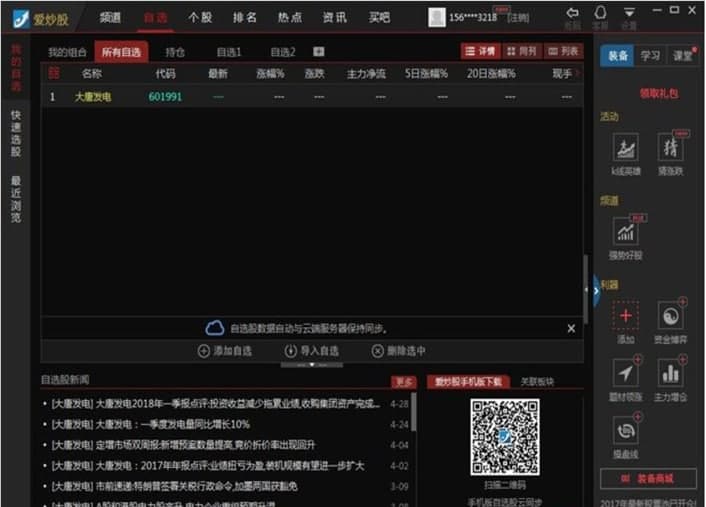Screen dimensions: 706x507
Task: Open the K线英雄 activity icon
Action: 625,147
